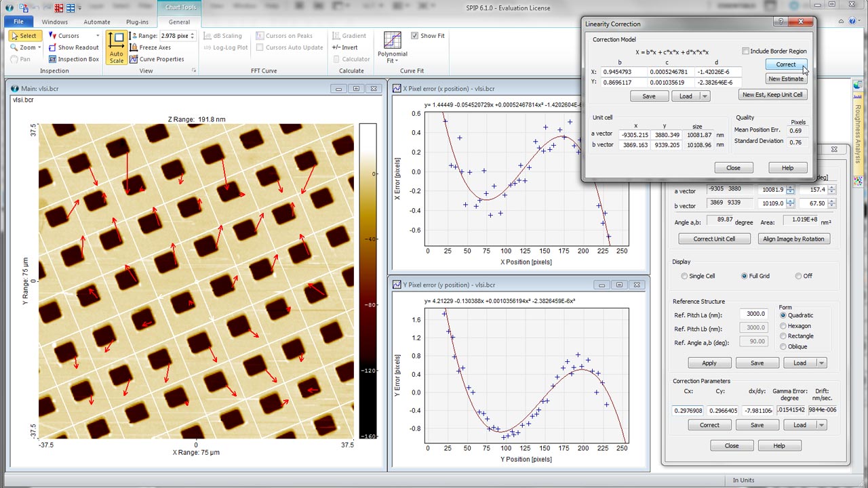Select Single Cell display option
The image size is (868, 488).
[x=684, y=276]
